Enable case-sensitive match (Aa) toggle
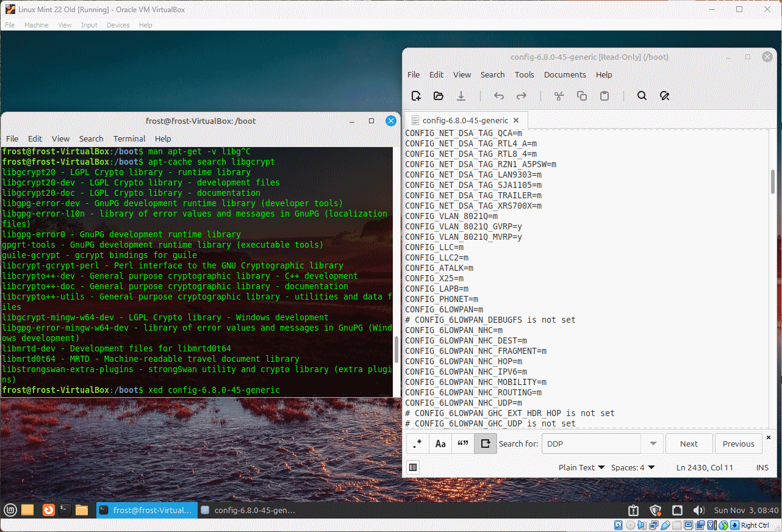The image size is (782, 532). coord(440,444)
